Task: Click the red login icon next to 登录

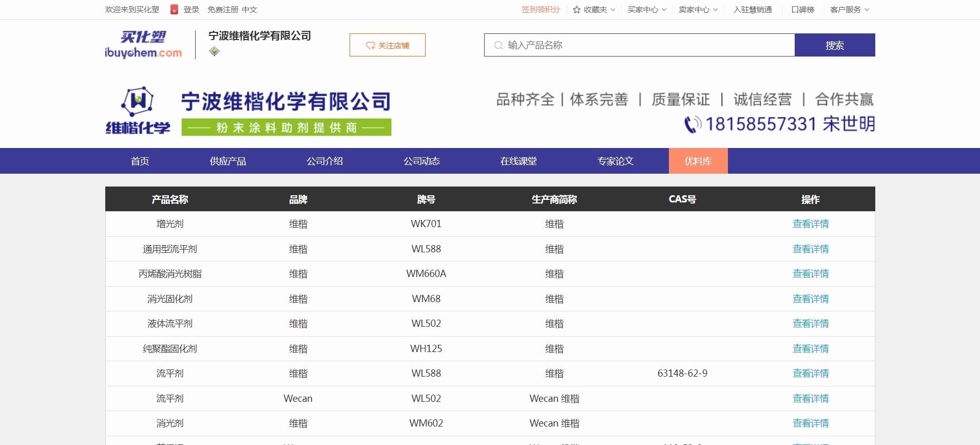Action: tap(174, 9)
